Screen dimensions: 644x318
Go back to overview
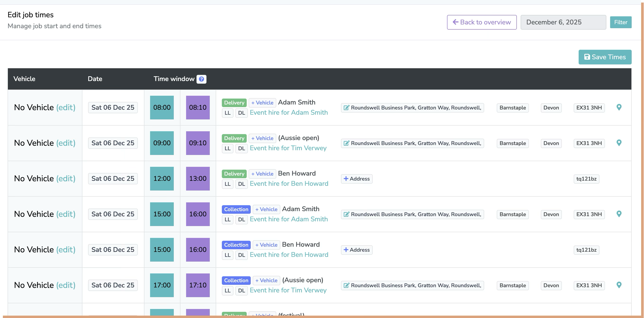(x=482, y=22)
